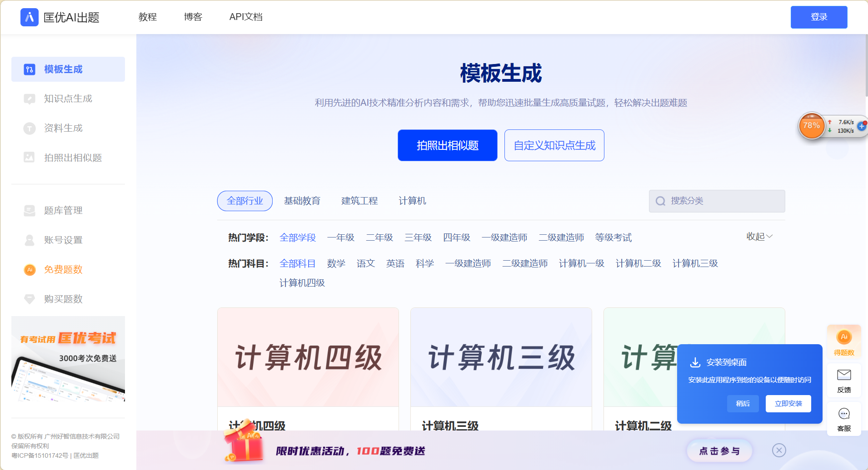Image resolution: width=868 pixels, height=470 pixels.
Task: Click the download icon in install popup
Action: [695, 362]
